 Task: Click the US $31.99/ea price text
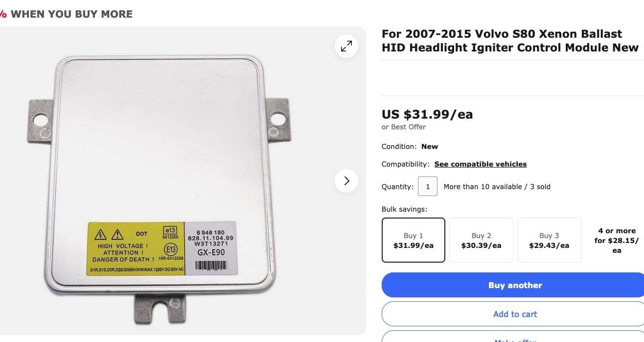(x=427, y=114)
